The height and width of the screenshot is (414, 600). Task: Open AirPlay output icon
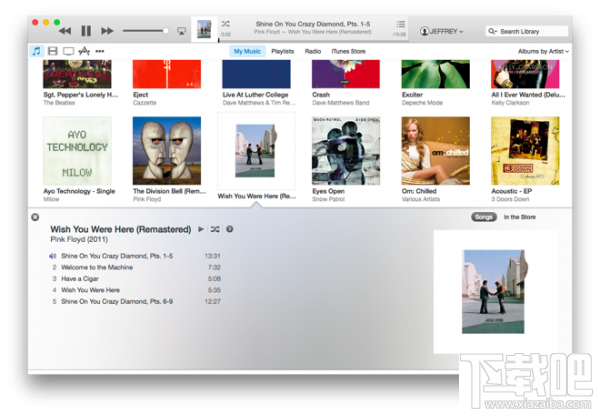coord(181,31)
